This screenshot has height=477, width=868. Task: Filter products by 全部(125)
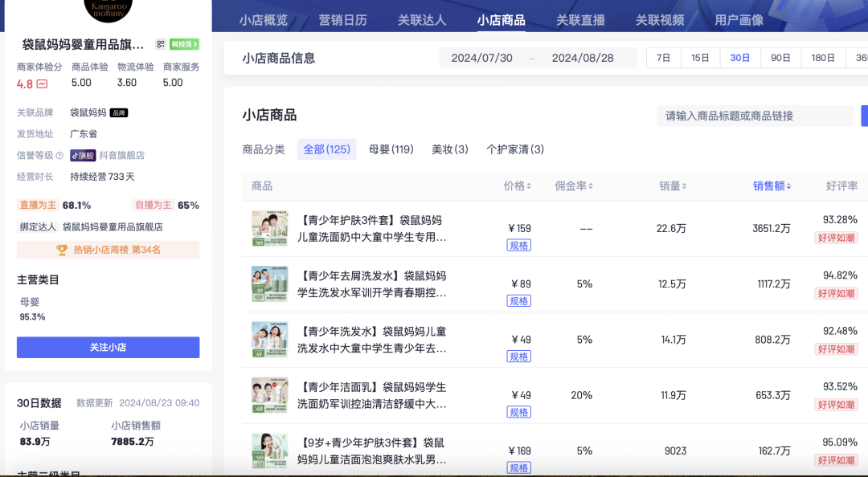326,149
